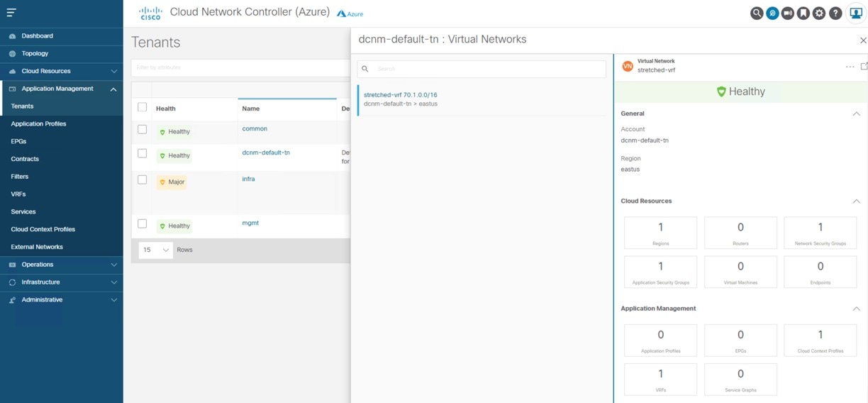Click the Infrastructure sidebar icon
868x403 pixels.
pyautogui.click(x=12, y=282)
